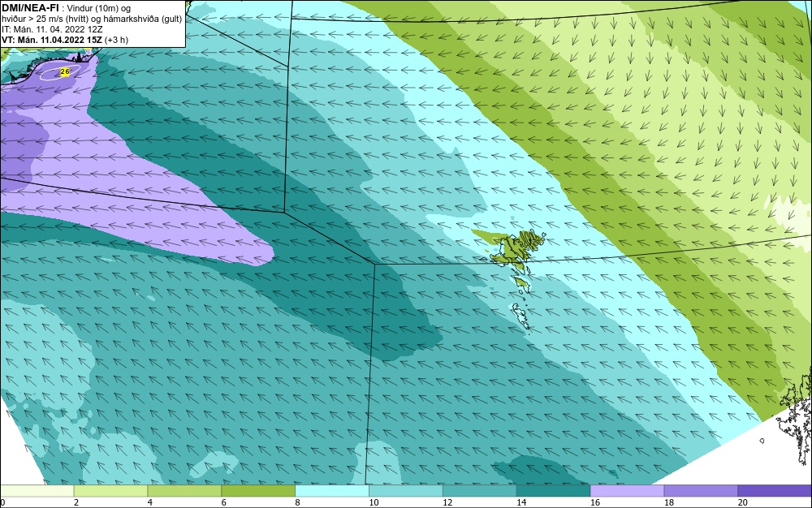Click the '6' legend scale label
Image resolution: width=812 pixels, height=508 pixels.
coord(224,502)
